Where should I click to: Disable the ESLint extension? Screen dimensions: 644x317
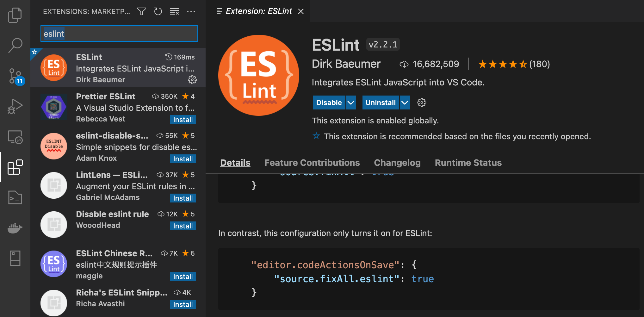point(329,103)
